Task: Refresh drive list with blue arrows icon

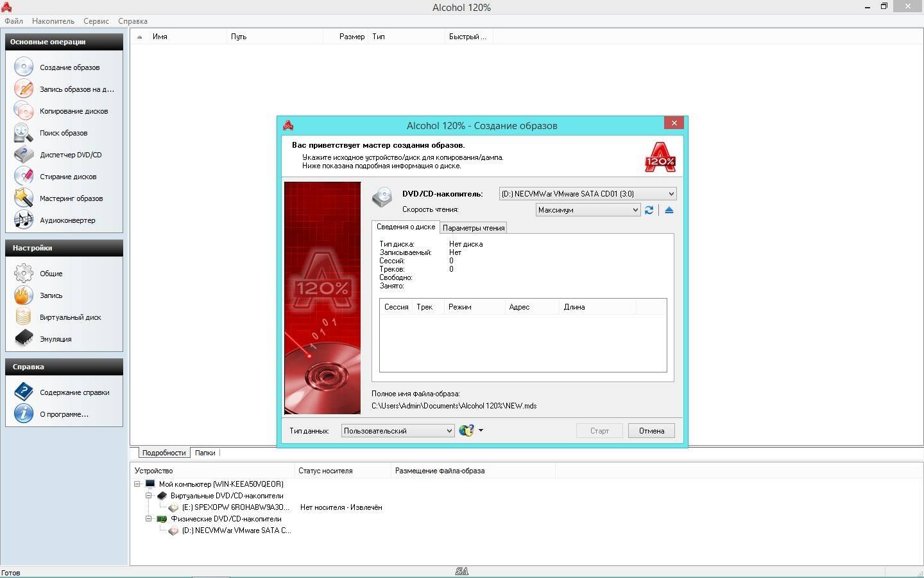Action: [x=649, y=210]
